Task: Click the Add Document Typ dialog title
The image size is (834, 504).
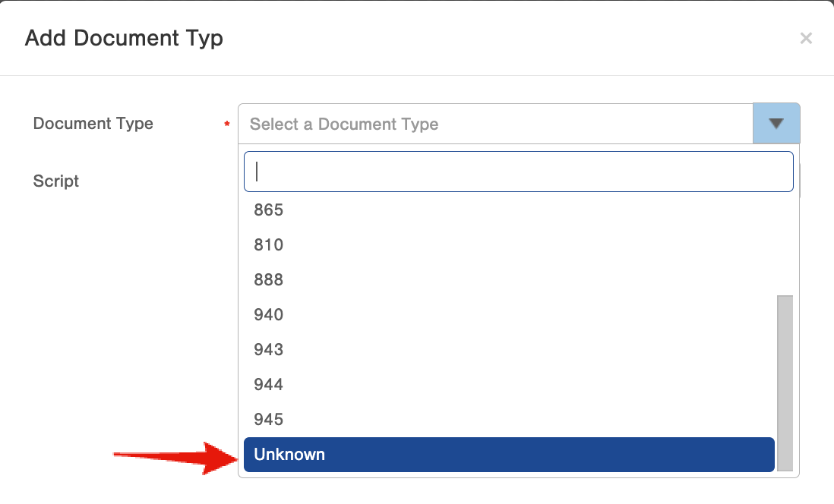Action: click(124, 39)
